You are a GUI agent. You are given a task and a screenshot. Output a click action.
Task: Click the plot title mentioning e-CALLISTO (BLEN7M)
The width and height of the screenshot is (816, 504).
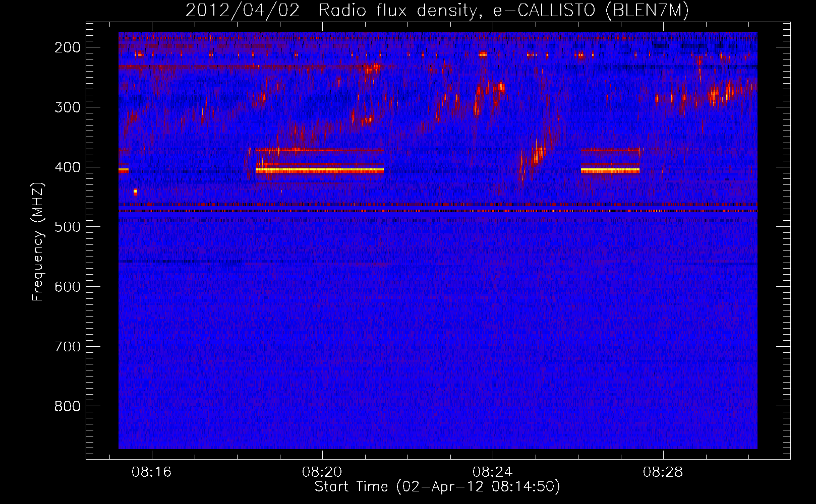(437, 11)
